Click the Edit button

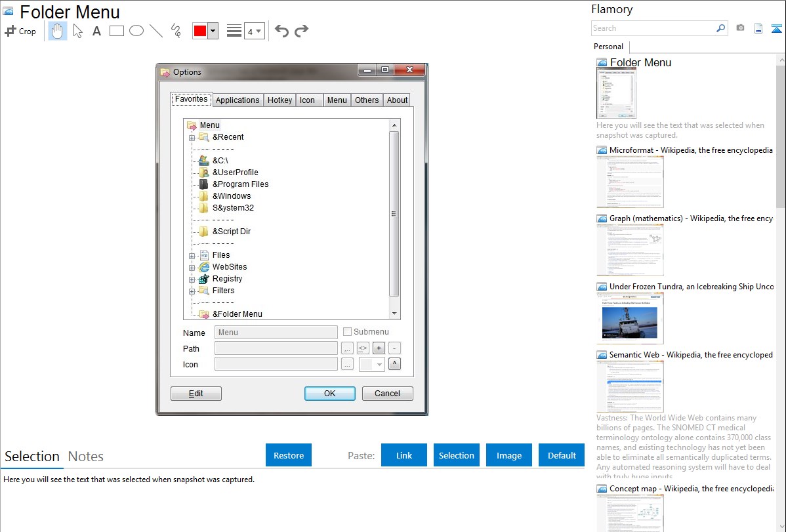point(196,393)
